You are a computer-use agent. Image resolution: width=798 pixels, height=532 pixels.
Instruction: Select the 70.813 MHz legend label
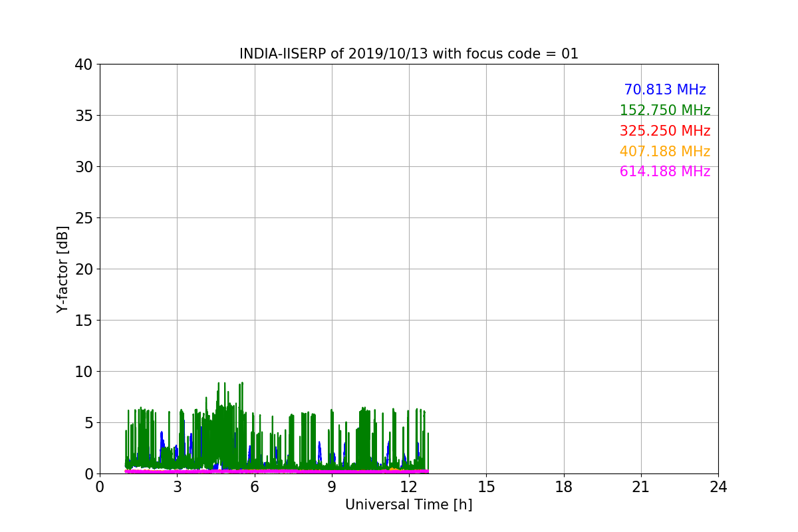pyautogui.click(x=665, y=90)
